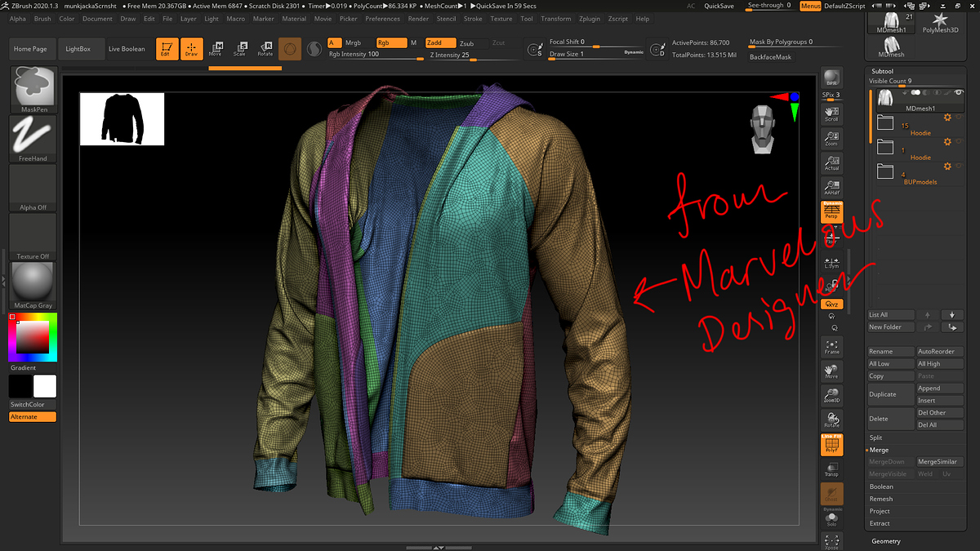This screenshot has width=980, height=551.
Task: Choose the Scale transform tool
Action: pyautogui.click(x=240, y=49)
